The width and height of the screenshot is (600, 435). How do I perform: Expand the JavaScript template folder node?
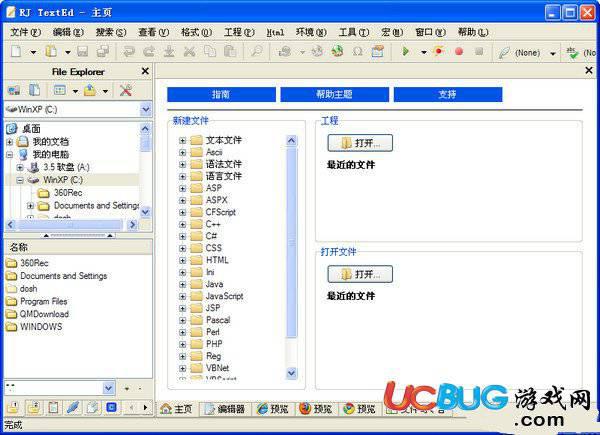(183, 297)
